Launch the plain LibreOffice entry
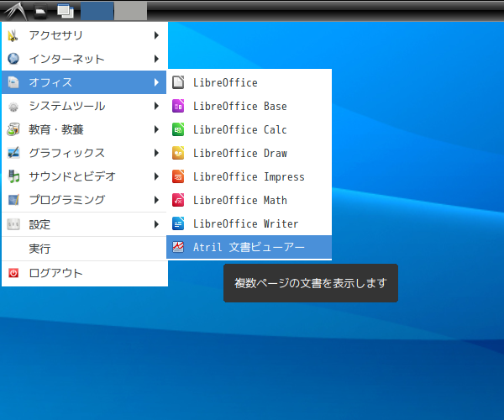The width and height of the screenshot is (504, 420). (x=249, y=82)
